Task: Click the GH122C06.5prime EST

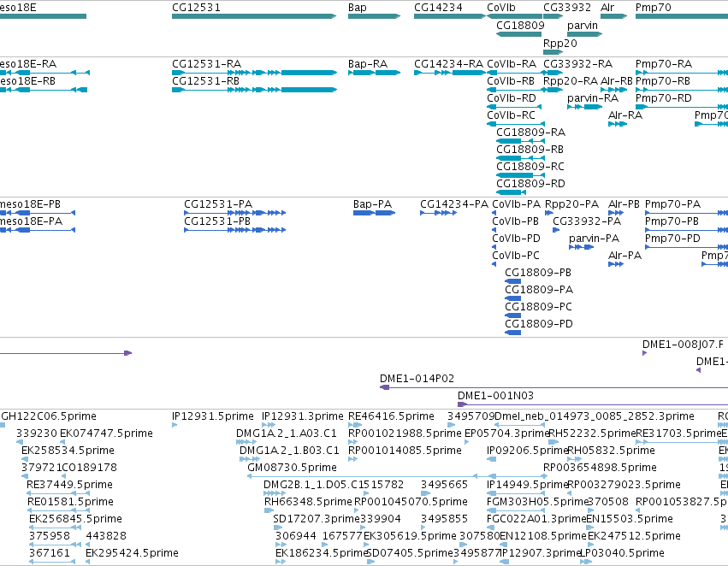Action: [3, 425]
